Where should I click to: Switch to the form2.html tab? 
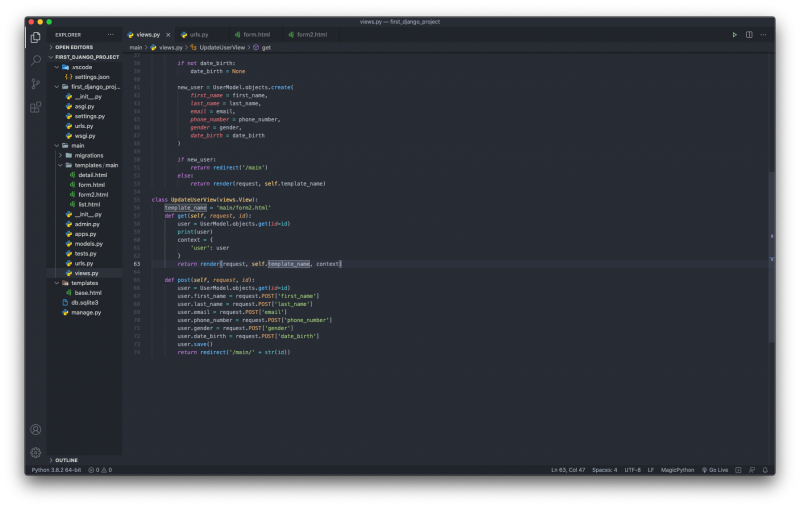(312, 35)
